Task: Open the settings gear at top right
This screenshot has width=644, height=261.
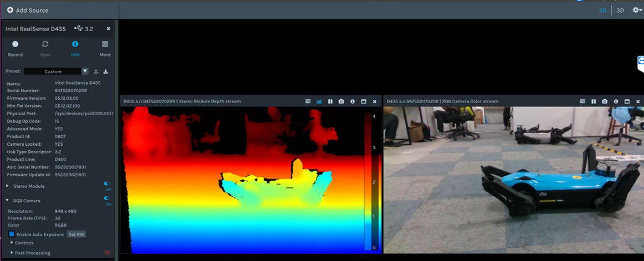Action: 637,11
